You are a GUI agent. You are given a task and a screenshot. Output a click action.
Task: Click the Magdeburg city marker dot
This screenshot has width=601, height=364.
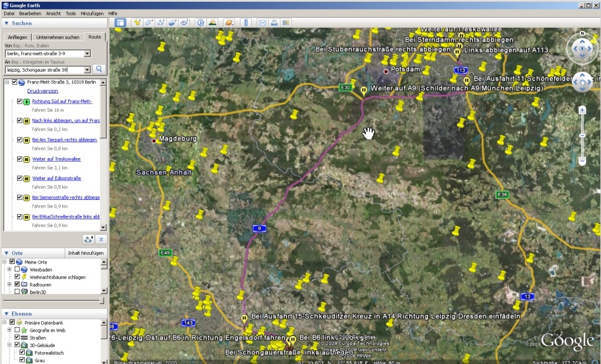click(154, 141)
